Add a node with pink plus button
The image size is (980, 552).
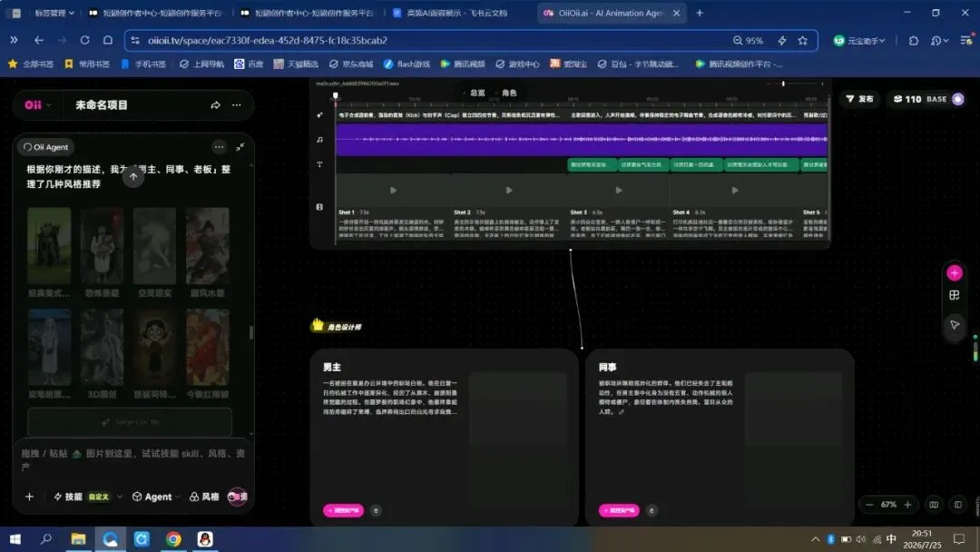click(955, 272)
